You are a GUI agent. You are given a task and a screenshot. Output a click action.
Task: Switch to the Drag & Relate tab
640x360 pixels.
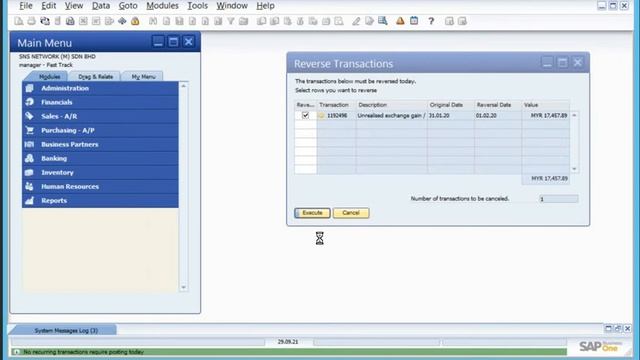pos(96,77)
